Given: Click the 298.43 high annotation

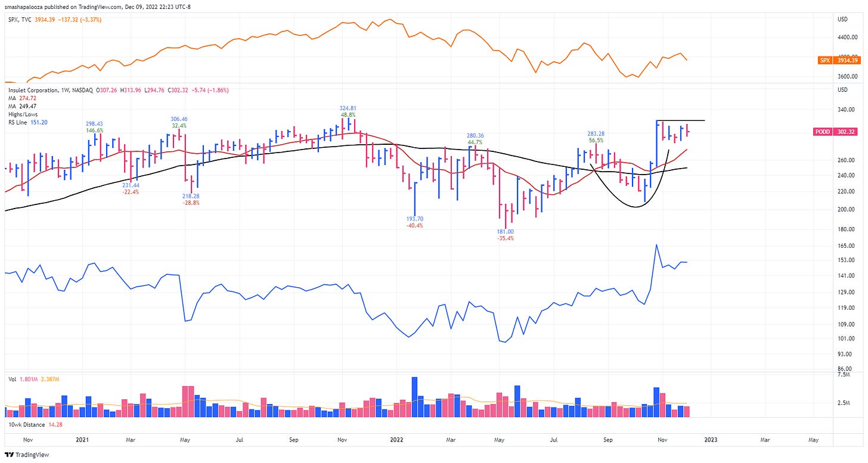Looking at the screenshot, I should coord(94,123).
